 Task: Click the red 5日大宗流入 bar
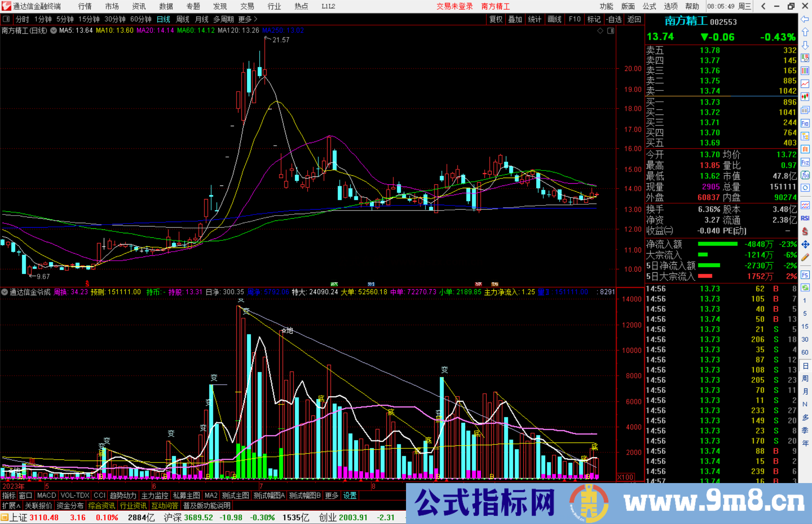705,276
